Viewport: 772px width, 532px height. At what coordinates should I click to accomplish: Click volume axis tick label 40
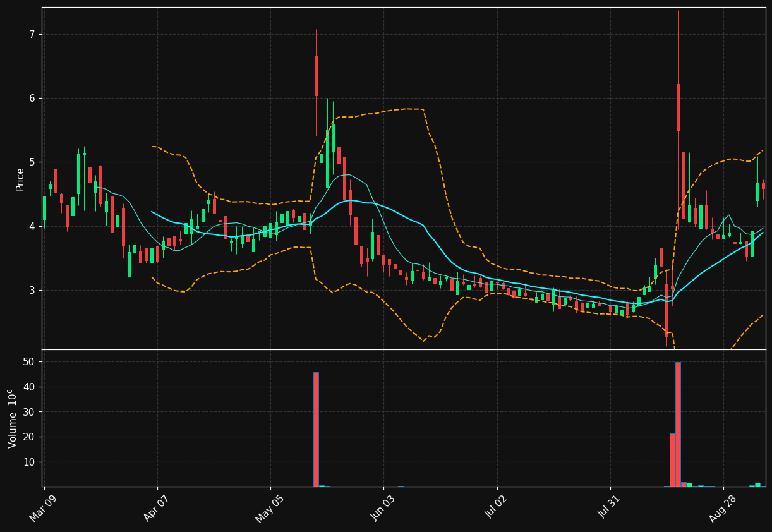[30, 387]
